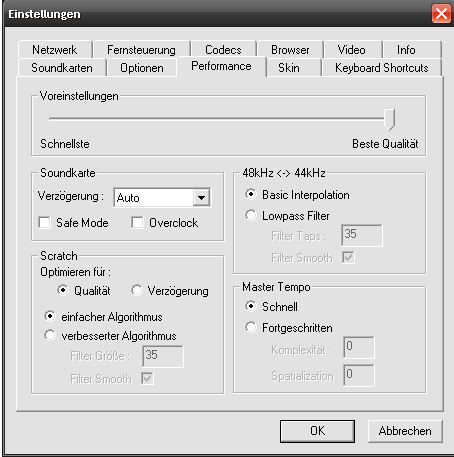Select verbesserter Algorithmus radio option
The width and height of the screenshot is (454, 457).
[50, 335]
